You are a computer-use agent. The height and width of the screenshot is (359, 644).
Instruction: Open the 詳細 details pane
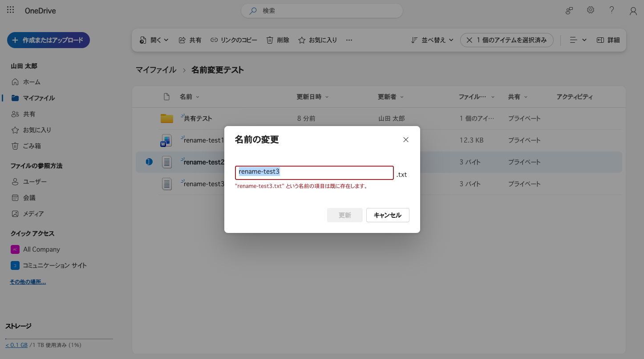coord(608,40)
